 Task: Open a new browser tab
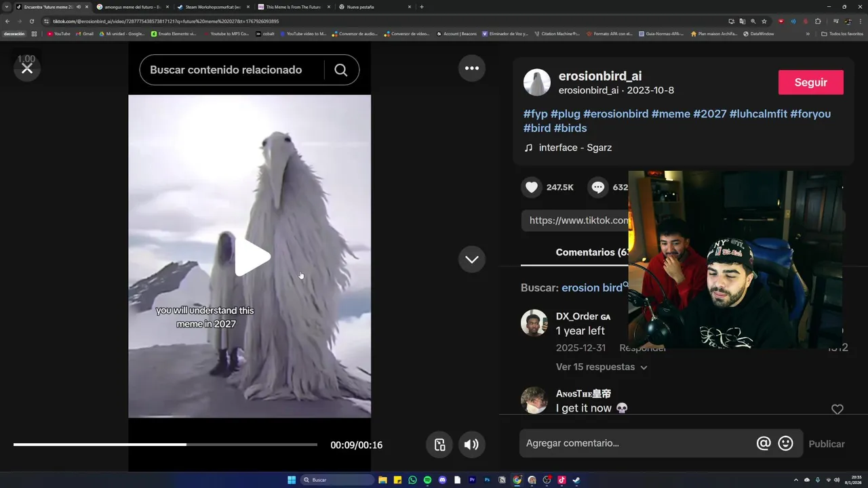pyautogui.click(x=422, y=7)
